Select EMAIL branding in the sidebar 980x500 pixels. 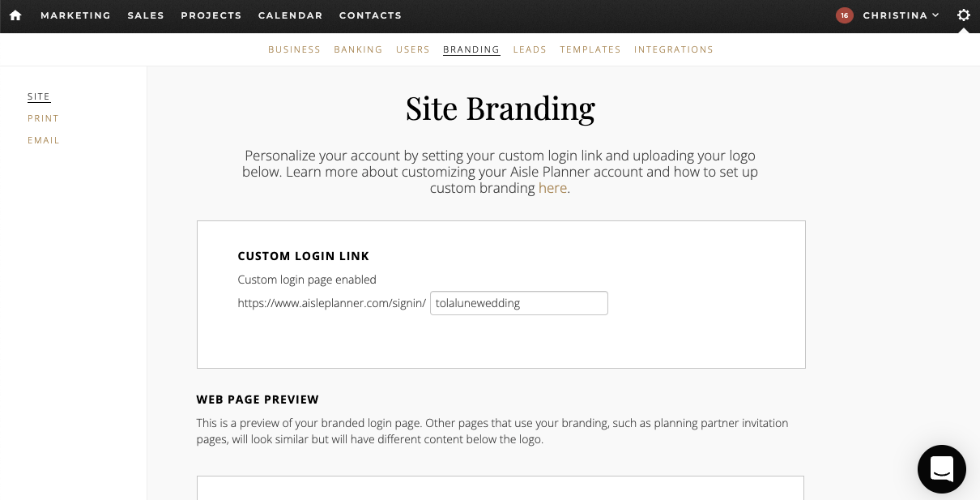point(44,140)
